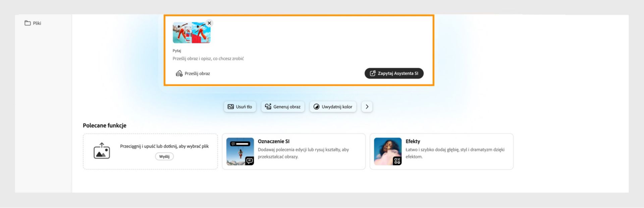Choose the Uwydatnij kolor suggestion chip
This screenshot has height=208, width=644.
pyautogui.click(x=333, y=107)
